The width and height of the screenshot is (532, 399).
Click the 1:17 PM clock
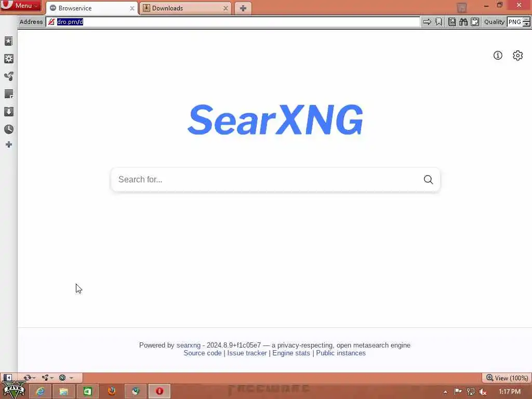coord(510,392)
